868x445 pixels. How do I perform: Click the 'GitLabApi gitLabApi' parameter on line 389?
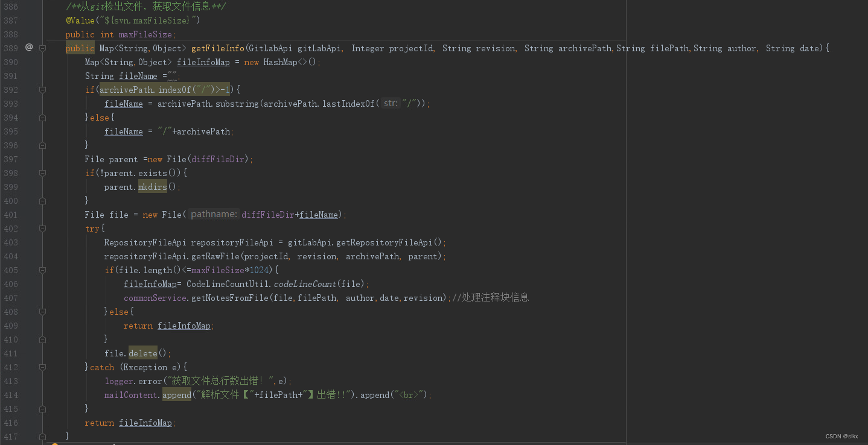(x=295, y=48)
